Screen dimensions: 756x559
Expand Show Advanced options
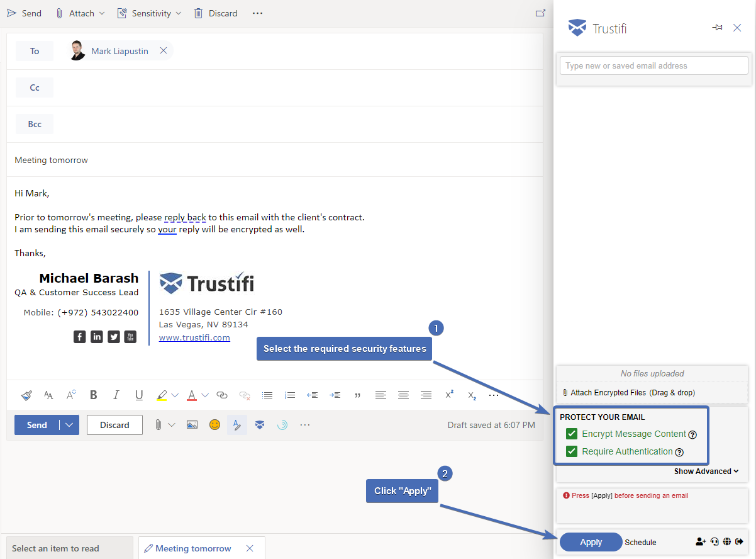pyautogui.click(x=706, y=471)
